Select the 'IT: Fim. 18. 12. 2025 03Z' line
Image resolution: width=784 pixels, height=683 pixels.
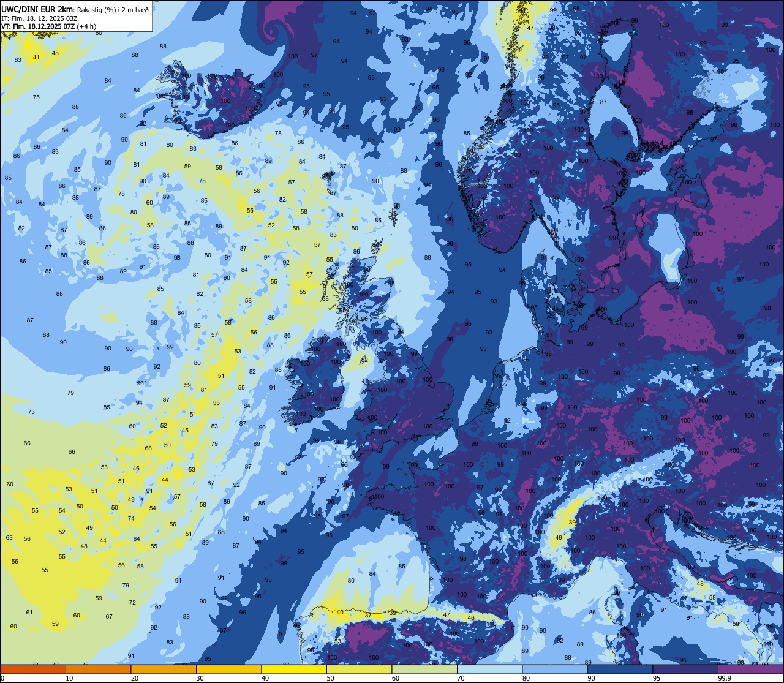click(x=39, y=18)
